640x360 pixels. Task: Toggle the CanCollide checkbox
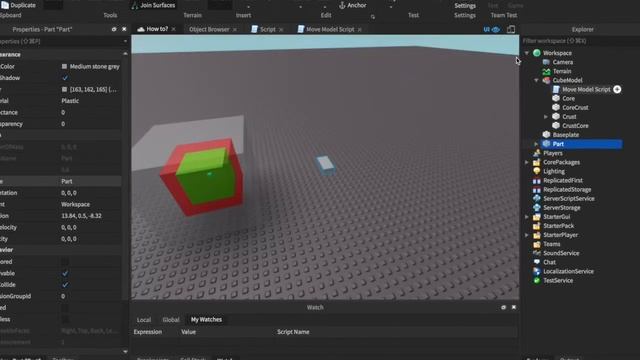pos(65,285)
